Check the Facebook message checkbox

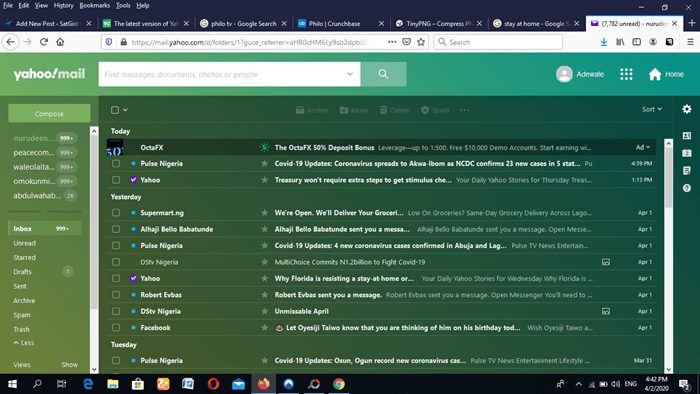(x=116, y=328)
